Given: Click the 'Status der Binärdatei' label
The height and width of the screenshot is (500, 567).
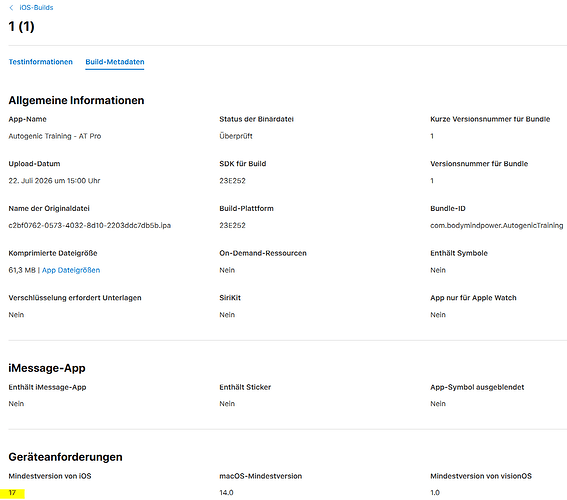Looking at the screenshot, I should pos(256,119).
